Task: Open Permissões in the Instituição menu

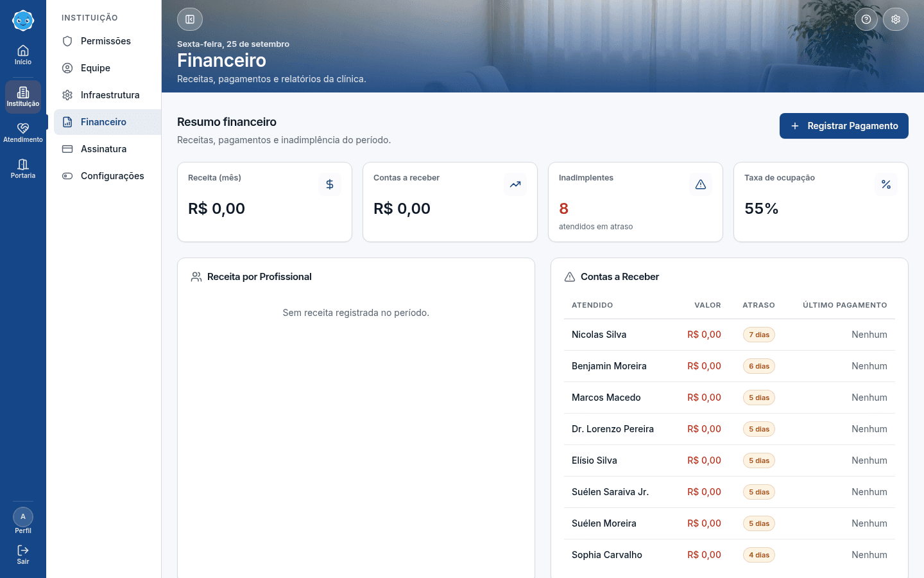Action: [x=107, y=41]
